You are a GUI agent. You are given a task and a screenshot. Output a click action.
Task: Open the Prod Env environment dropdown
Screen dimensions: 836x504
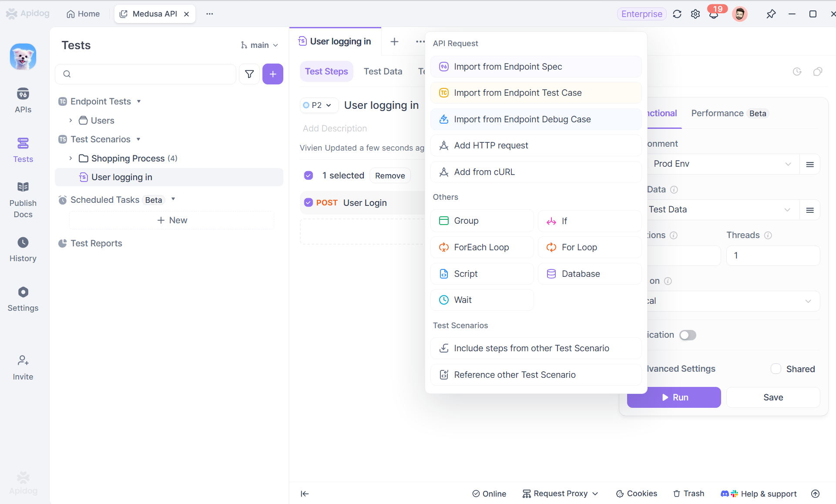[722, 164]
